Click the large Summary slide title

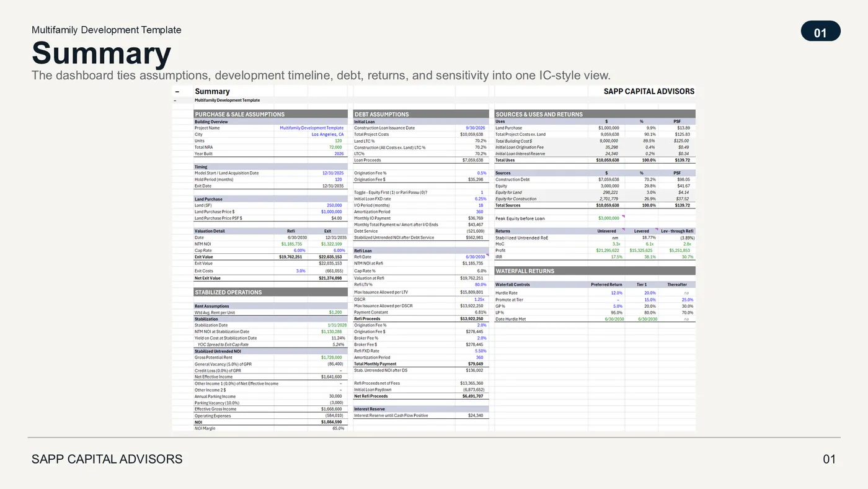coord(101,53)
